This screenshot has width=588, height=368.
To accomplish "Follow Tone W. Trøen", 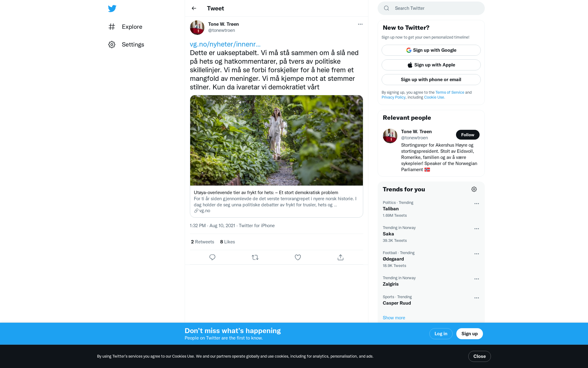I will tap(468, 135).
